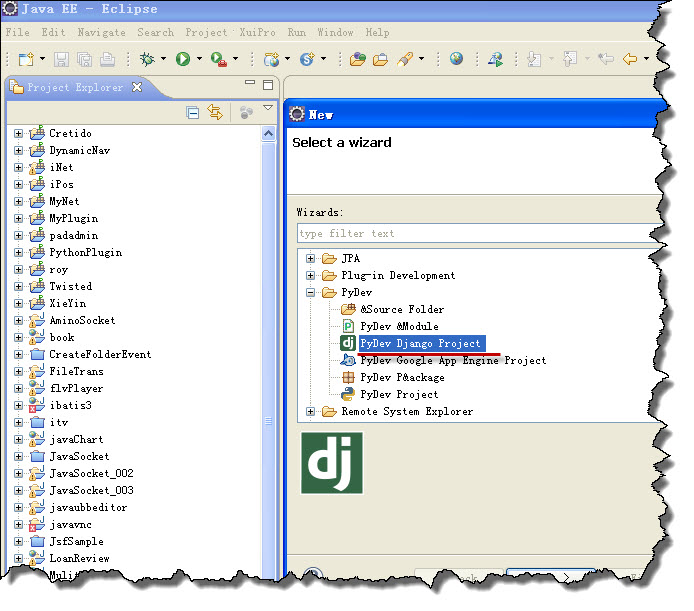
Task: Click the Search flashlight toolbar icon
Action: [405, 58]
